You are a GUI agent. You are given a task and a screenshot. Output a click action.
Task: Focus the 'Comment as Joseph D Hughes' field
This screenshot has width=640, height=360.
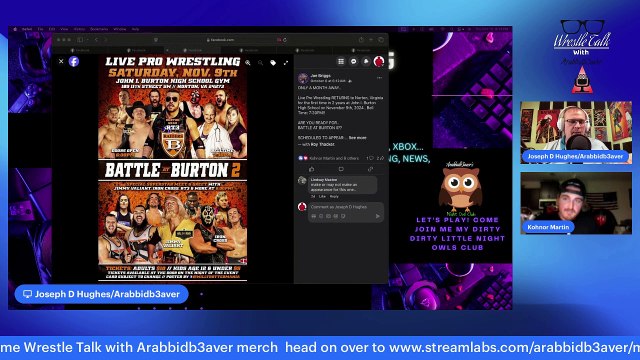[x=346, y=207]
